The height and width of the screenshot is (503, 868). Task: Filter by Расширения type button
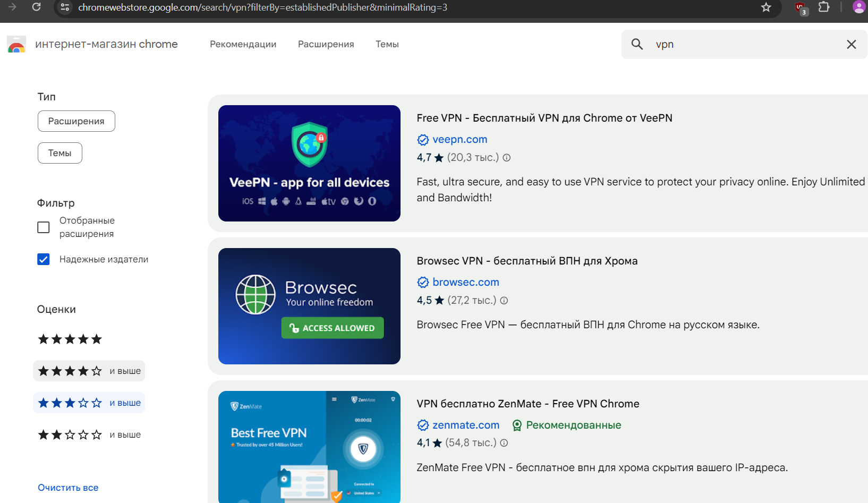[76, 121]
